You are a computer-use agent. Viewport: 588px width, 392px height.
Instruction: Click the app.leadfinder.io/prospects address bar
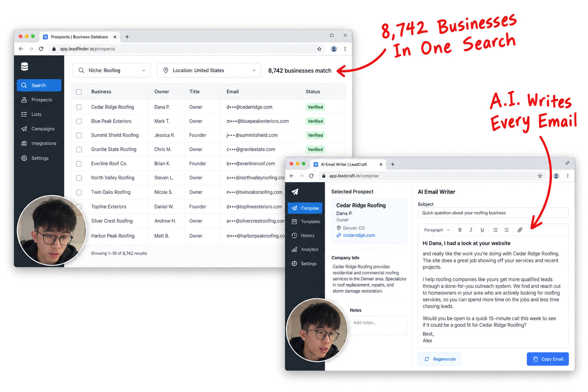[x=187, y=49]
